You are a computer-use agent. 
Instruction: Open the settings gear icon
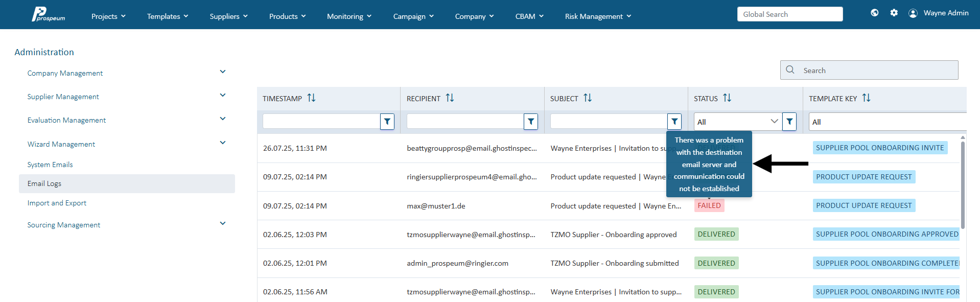(x=894, y=13)
